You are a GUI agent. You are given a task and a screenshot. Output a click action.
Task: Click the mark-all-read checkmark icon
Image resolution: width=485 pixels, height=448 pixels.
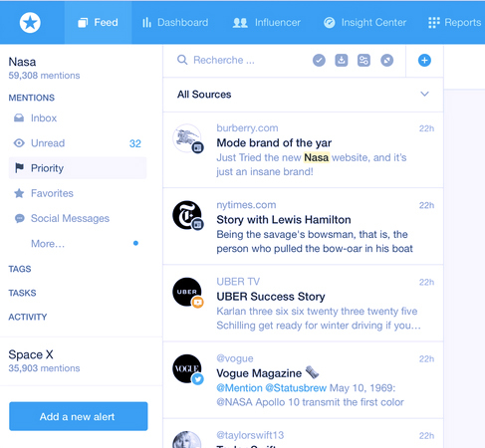point(319,61)
